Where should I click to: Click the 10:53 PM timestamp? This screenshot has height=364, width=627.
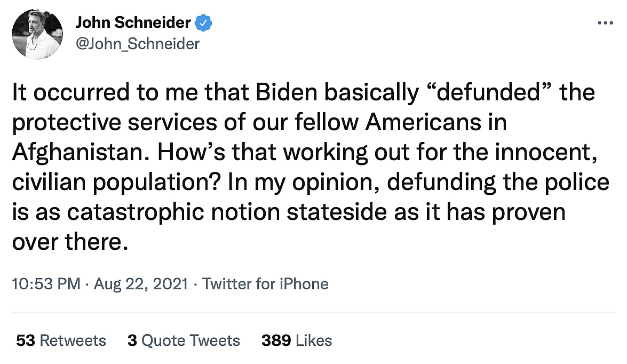click(45, 284)
